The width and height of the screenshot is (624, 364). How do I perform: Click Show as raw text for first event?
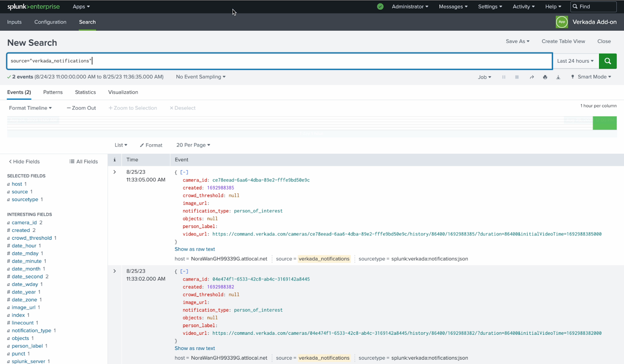195,249
